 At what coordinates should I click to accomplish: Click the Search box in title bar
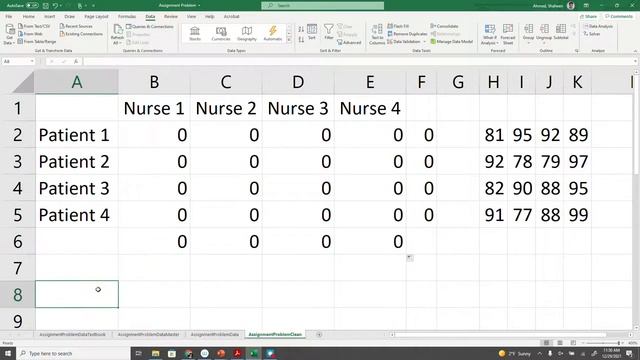click(x=322, y=5)
